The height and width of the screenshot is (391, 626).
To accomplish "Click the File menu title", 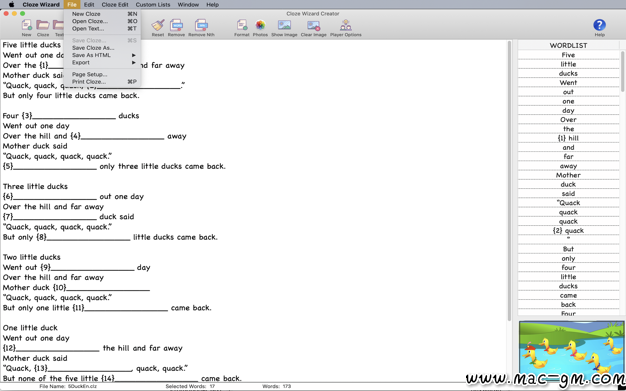I will (72, 4).
